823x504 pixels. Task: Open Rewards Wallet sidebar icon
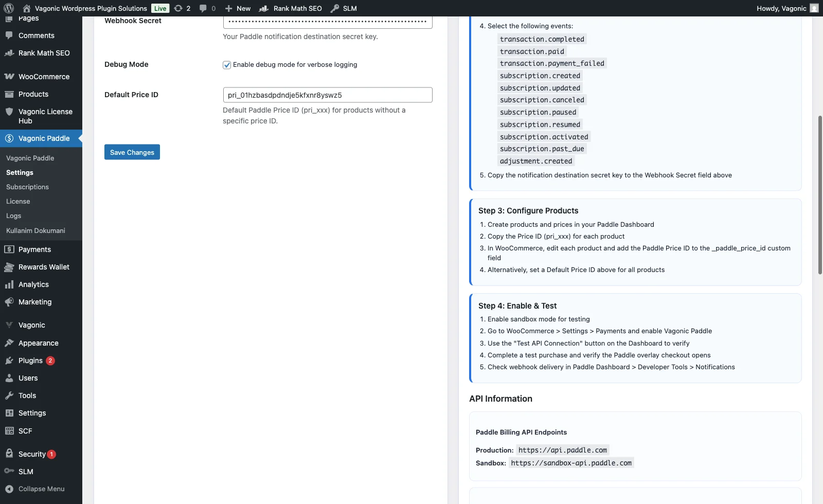(x=9, y=267)
